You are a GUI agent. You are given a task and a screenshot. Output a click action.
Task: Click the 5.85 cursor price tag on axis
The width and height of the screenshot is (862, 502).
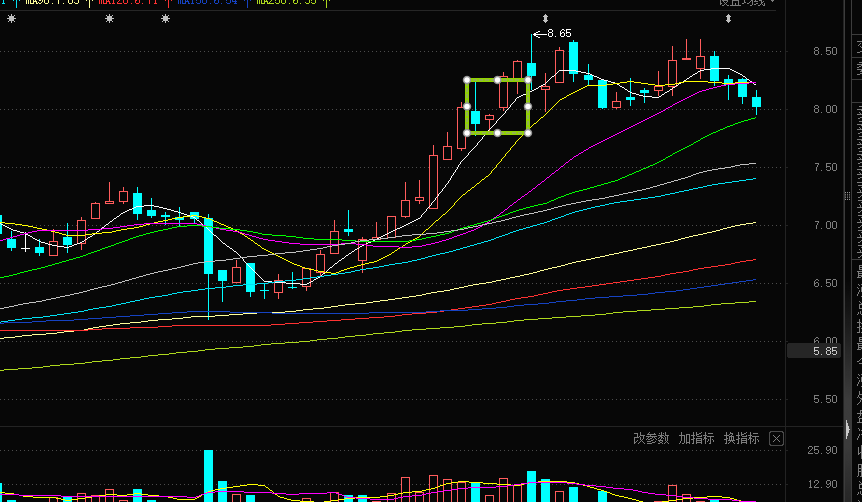814,351
